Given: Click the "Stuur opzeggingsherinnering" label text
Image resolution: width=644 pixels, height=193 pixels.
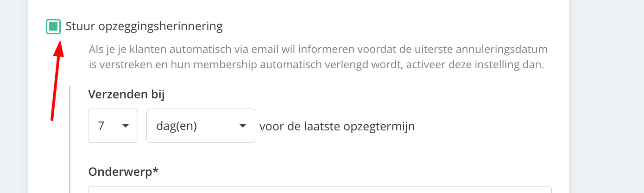Looking at the screenshot, I should tap(144, 26).
